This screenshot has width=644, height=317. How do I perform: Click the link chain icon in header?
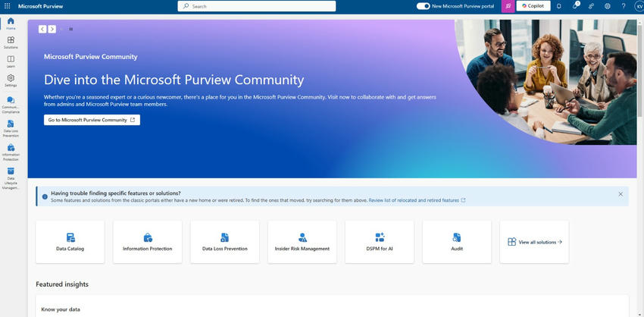(592, 6)
